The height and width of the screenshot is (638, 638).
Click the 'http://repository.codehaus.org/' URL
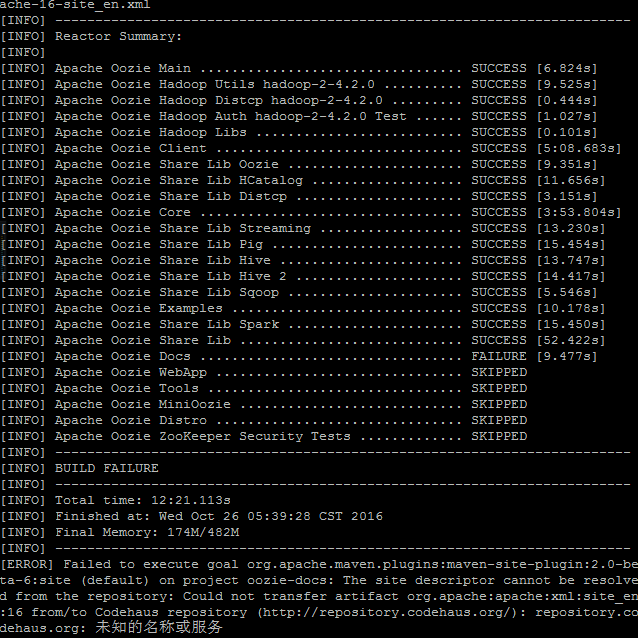pos(387,612)
